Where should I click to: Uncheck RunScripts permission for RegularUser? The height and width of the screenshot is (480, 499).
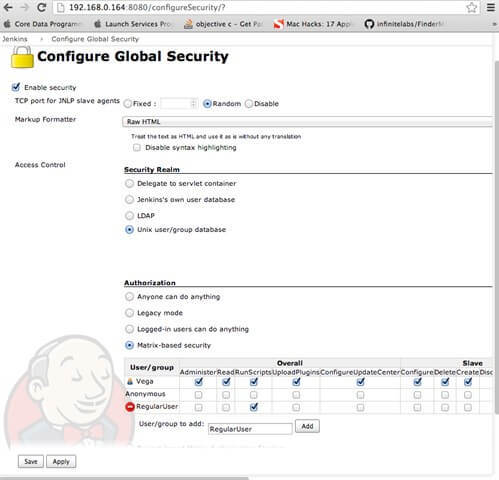tap(254, 407)
